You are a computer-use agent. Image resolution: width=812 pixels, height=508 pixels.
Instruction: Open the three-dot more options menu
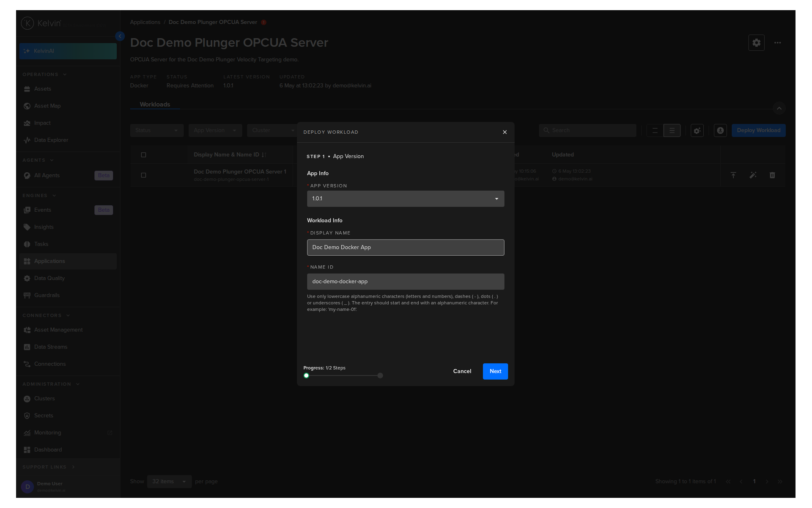pos(777,43)
